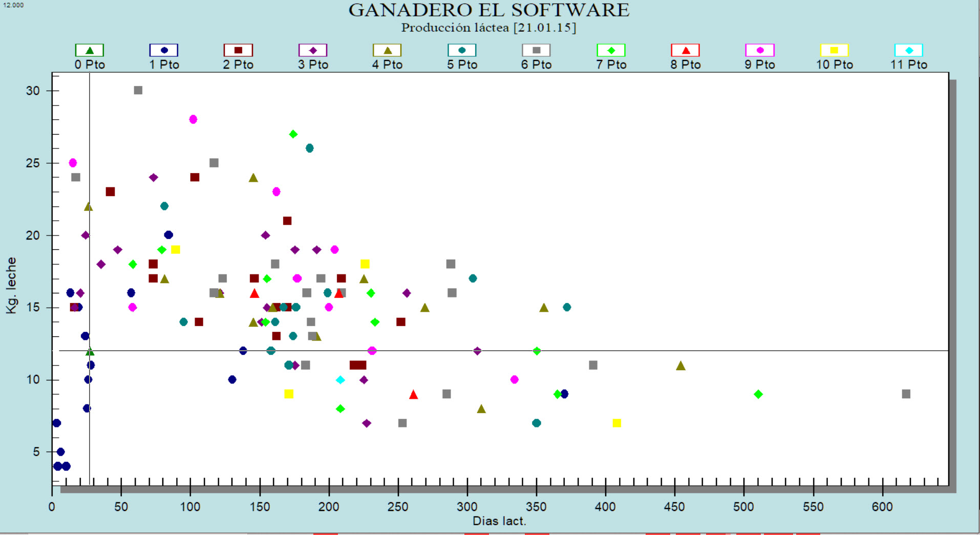Viewport: 980px width, 535px height.
Task: Click the "7 Pto" legend text label
Action: (611, 65)
